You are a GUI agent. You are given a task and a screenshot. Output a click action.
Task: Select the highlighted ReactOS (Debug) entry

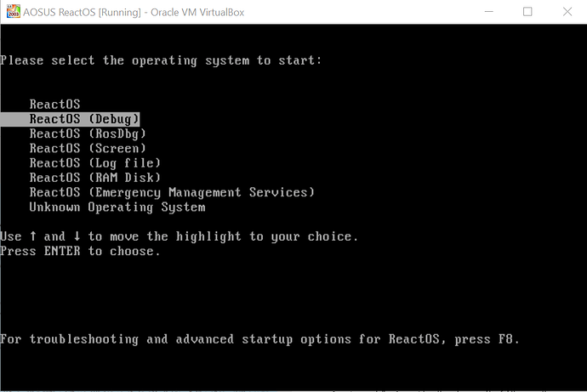[x=83, y=119]
